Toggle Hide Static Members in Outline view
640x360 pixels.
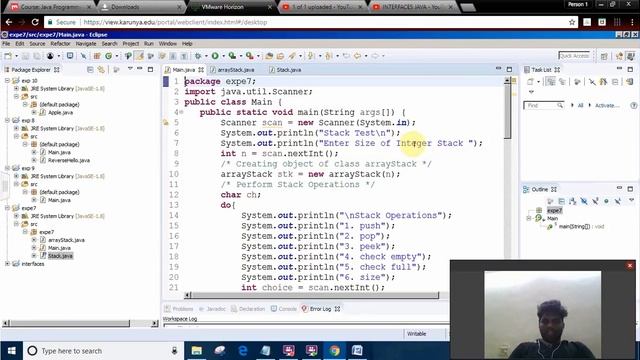pyautogui.click(x=595, y=201)
